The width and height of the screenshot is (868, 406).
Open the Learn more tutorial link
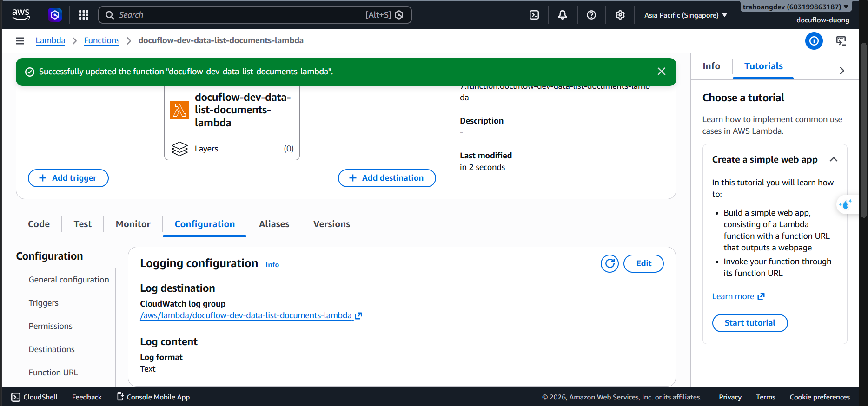(733, 296)
